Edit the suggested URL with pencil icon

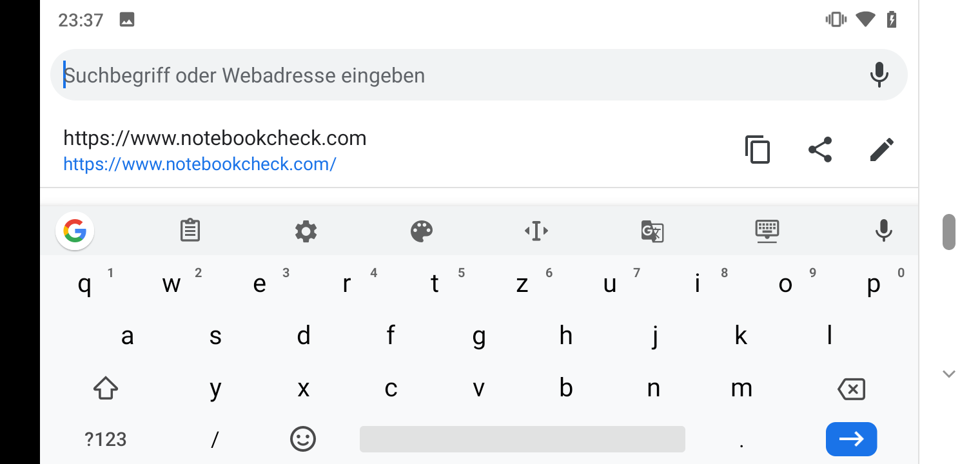point(881,150)
